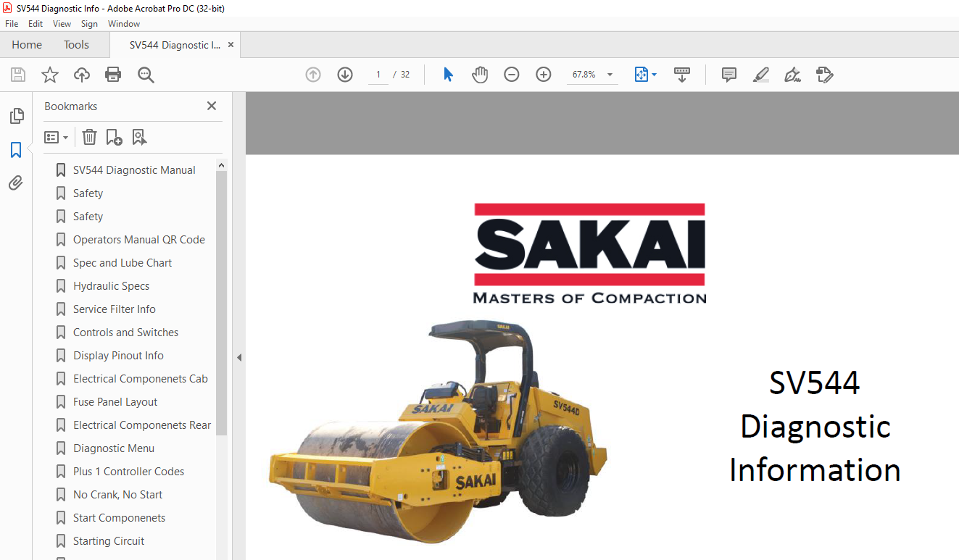959x560 pixels.
Task: Open Operators Manual QR Code bookmark
Action: [139, 240]
